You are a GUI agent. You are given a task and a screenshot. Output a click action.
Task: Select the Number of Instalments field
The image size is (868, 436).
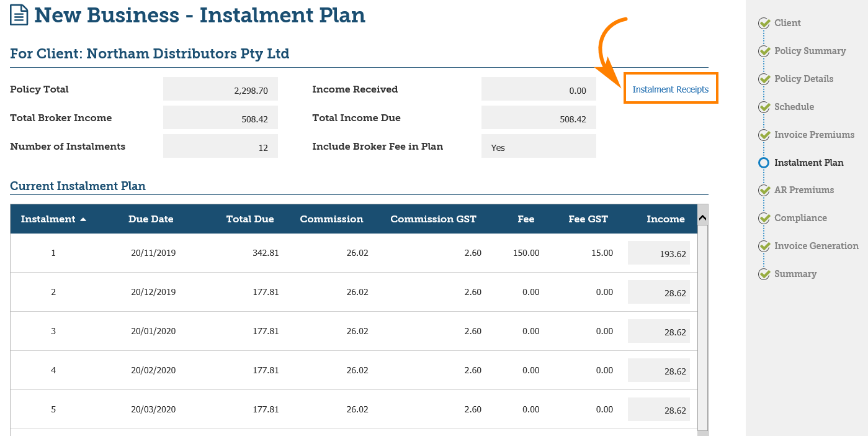pos(220,147)
